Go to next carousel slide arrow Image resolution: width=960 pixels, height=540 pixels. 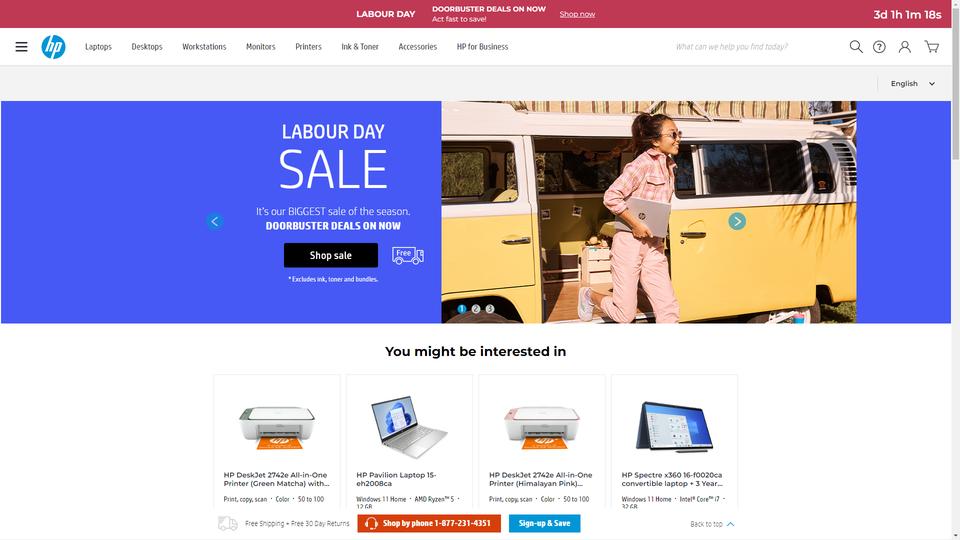737,221
